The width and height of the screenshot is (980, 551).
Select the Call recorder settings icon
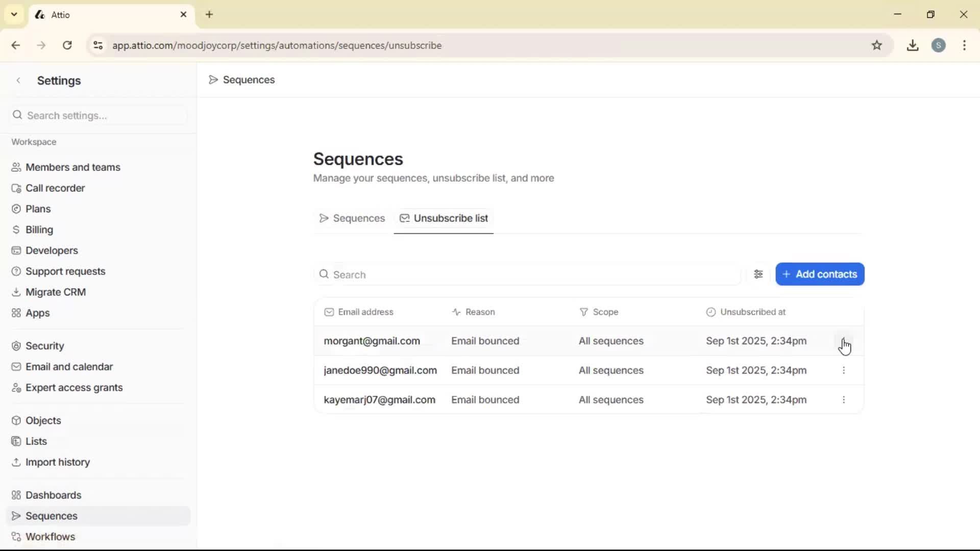16,188
